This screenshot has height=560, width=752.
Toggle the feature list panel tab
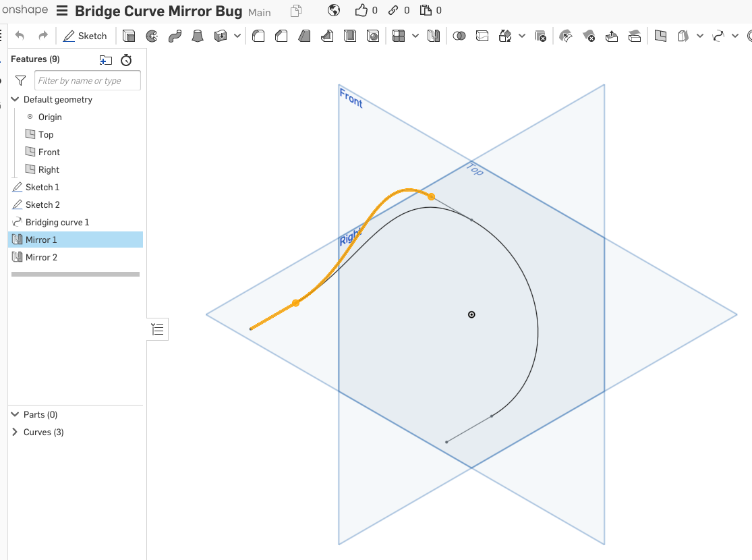pyautogui.click(x=157, y=329)
